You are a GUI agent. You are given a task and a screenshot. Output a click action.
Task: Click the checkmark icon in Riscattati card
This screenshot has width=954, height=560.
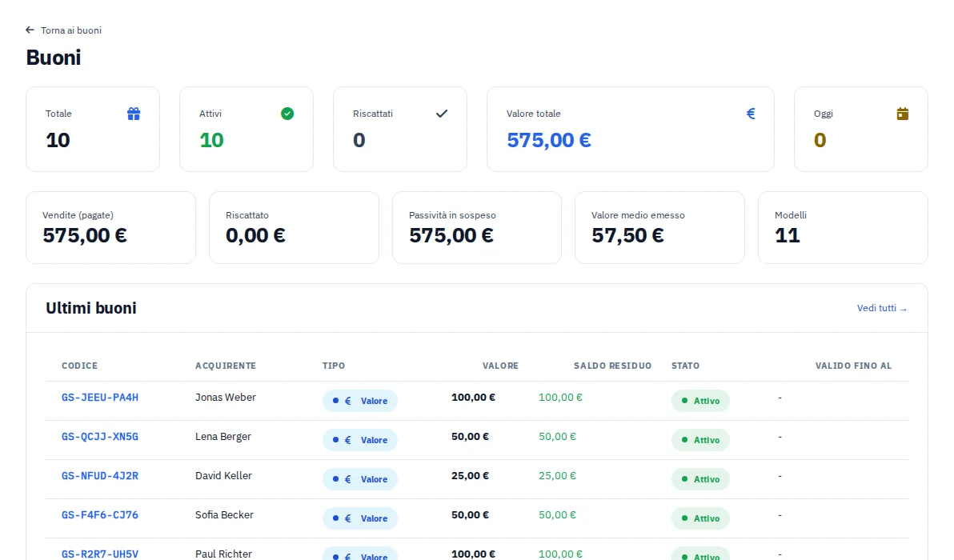442,114
